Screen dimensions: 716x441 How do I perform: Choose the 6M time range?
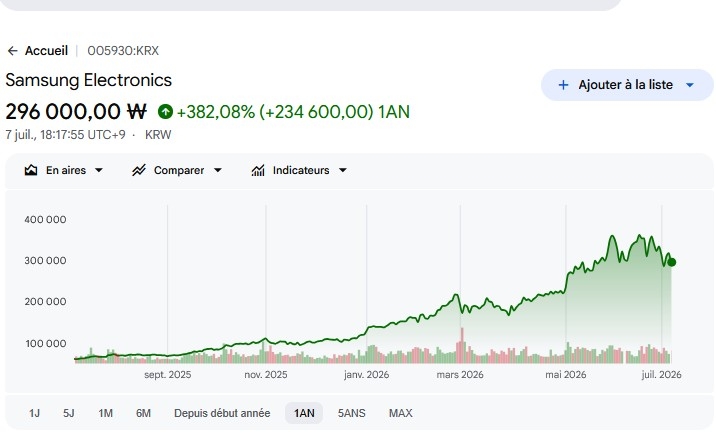pos(143,413)
